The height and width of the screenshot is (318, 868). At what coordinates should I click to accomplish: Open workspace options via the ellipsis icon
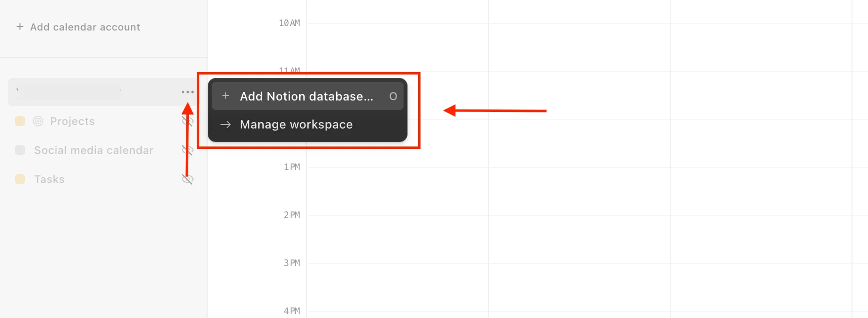coord(187,92)
